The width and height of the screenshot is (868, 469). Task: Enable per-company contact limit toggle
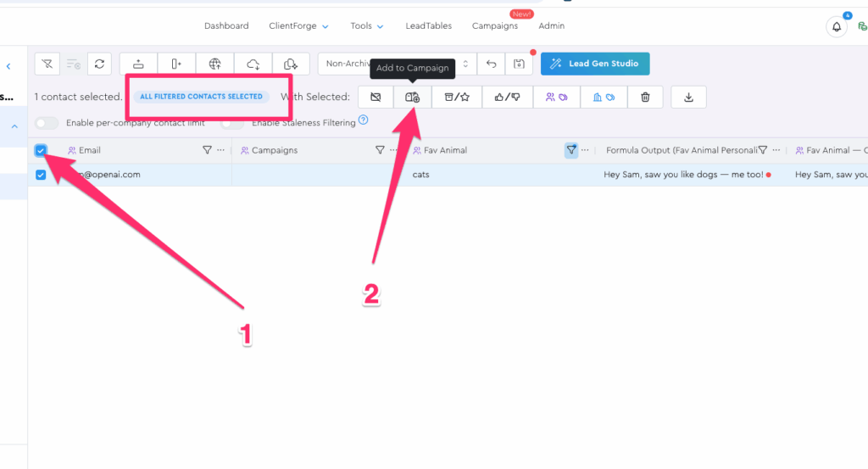pyautogui.click(x=47, y=123)
